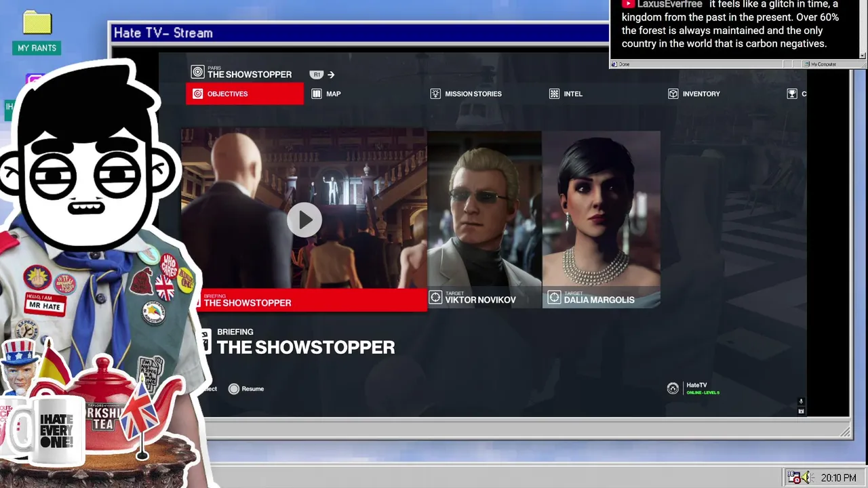
Task: Click the Intel tab icon
Action: click(554, 94)
